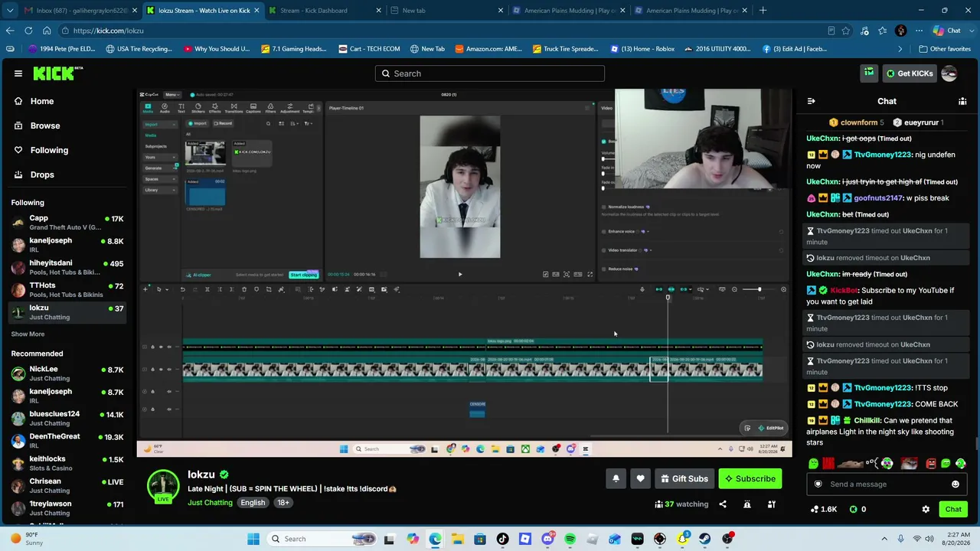Click the Kick search field
This screenshot has height=551, width=980.
[x=490, y=73]
